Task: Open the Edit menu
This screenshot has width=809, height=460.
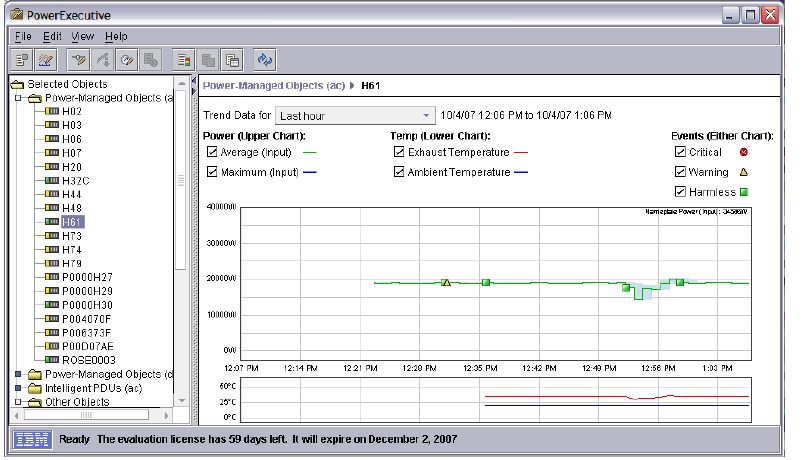Action: click(52, 36)
